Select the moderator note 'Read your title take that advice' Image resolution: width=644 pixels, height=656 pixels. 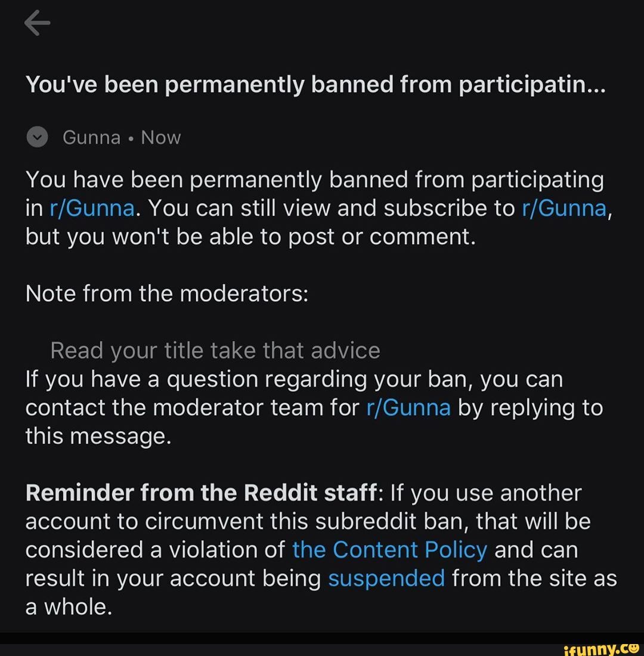(x=216, y=350)
